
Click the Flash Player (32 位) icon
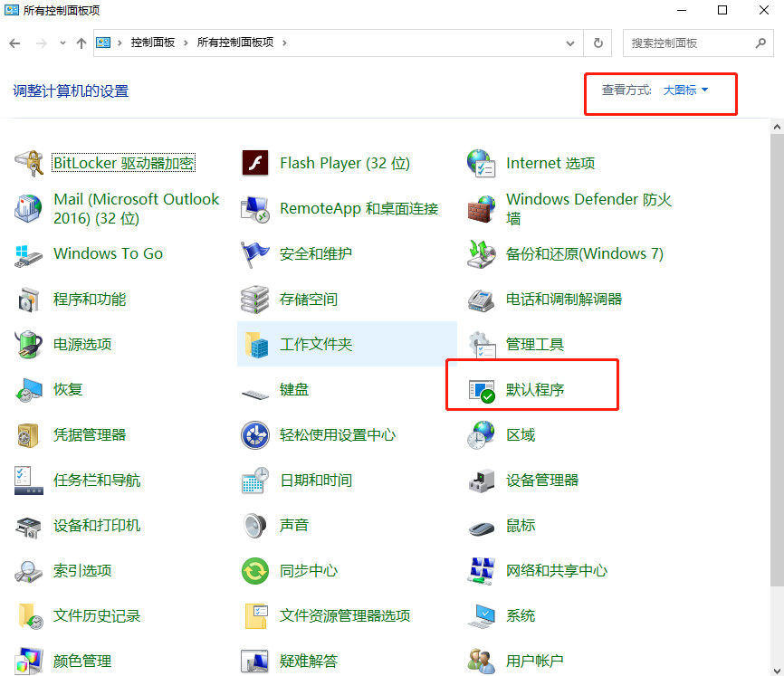pyautogui.click(x=255, y=163)
